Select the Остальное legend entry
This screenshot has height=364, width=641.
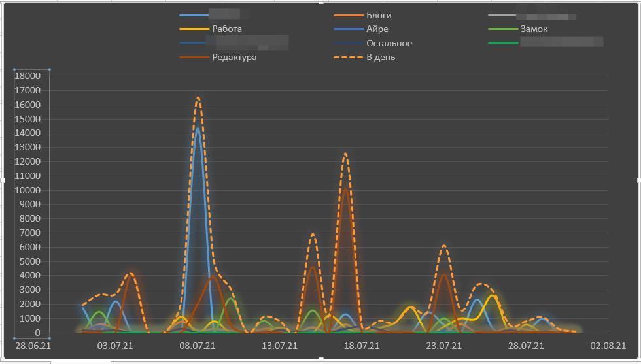(x=389, y=43)
